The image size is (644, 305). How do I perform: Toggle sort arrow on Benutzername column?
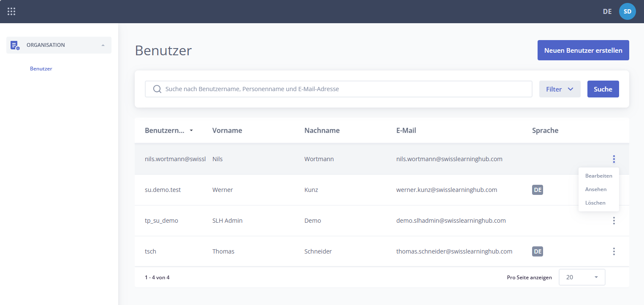[x=191, y=131]
